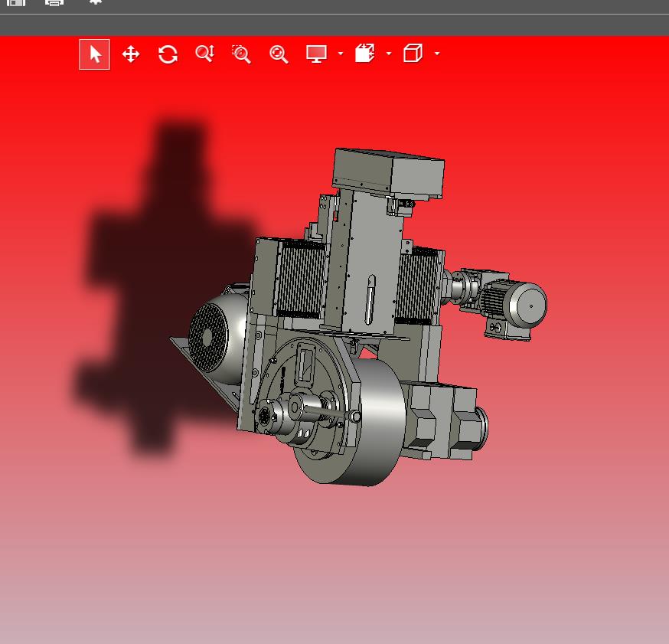
Task: Click the 3D machine assembly model
Action: click(x=358, y=318)
